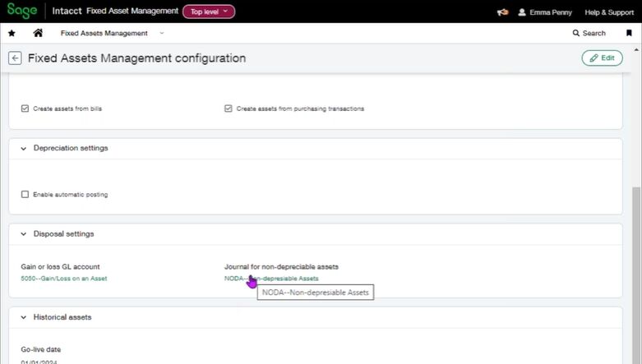Viewport: 642px width, 364px height.
Task: Click the Emma Penny user icon
Action: click(x=522, y=12)
